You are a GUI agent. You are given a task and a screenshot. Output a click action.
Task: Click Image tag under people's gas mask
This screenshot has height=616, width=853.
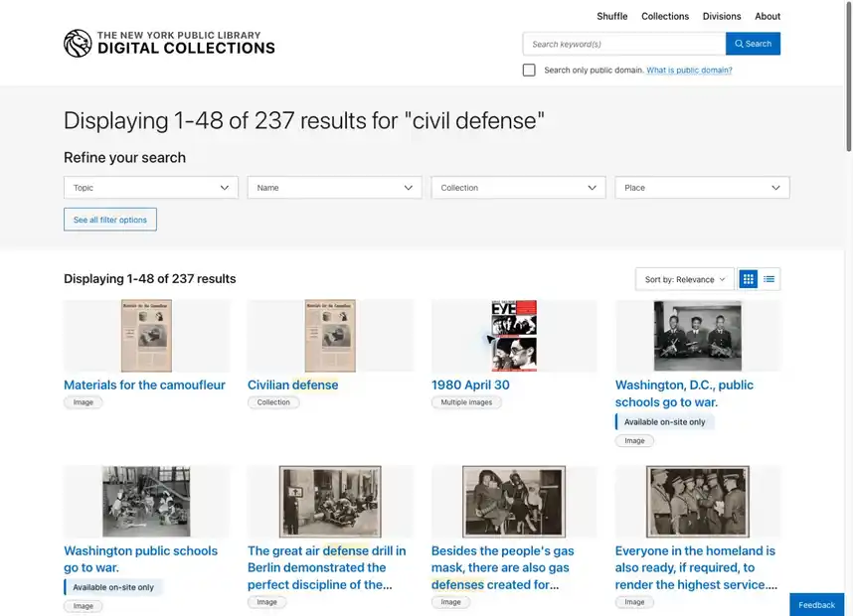[x=451, y=602]
